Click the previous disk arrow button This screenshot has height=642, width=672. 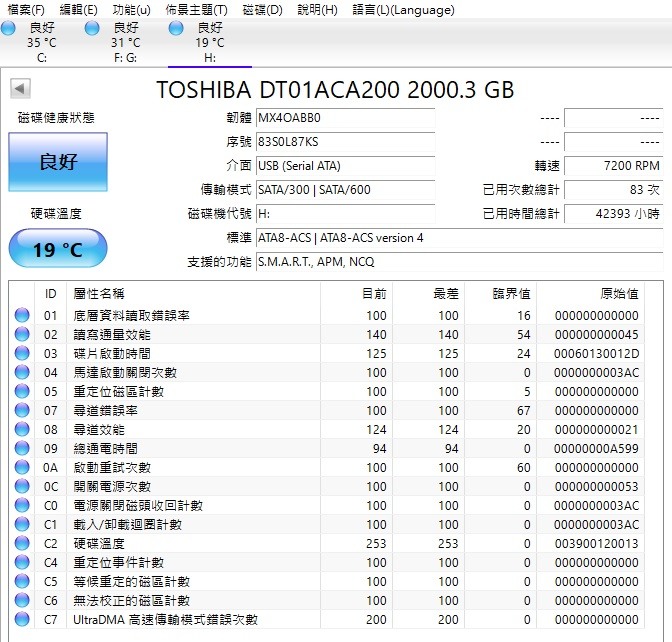[x=20, y=89]
